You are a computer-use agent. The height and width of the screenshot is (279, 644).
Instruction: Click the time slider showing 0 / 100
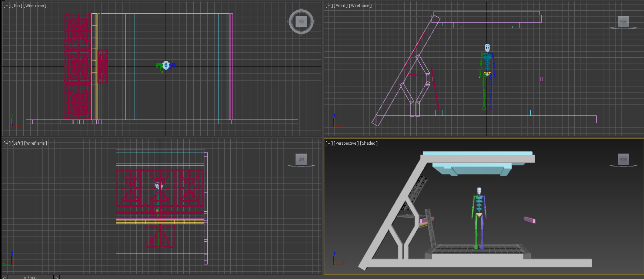pyautogui.click(x=30, y=277)
